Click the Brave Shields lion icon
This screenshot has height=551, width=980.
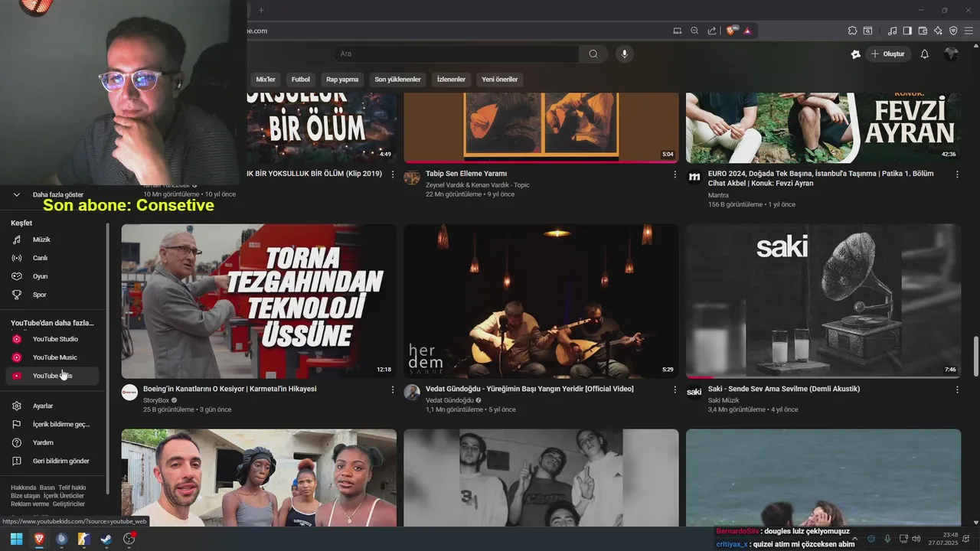(731, 31)
